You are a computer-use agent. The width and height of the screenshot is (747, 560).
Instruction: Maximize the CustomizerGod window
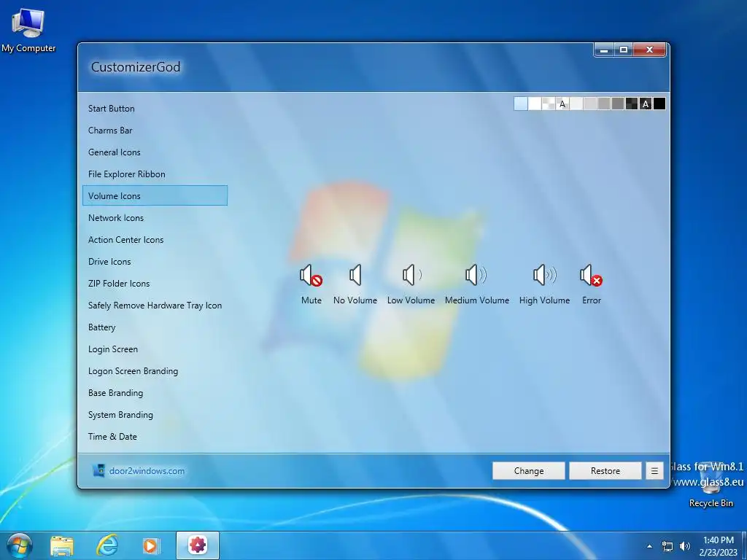click(x=624, y=50)
